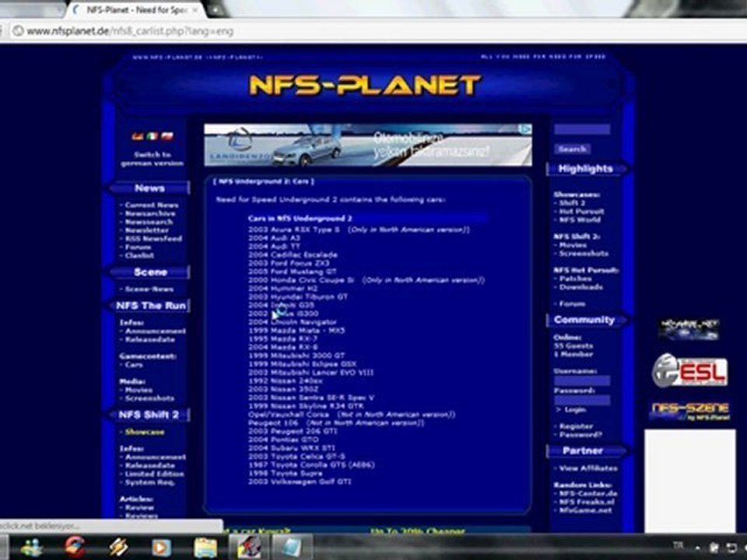Viewport: 747px width, 560px height.
Task: Open the Newsletter link
Action: click(x=147, y=230)
